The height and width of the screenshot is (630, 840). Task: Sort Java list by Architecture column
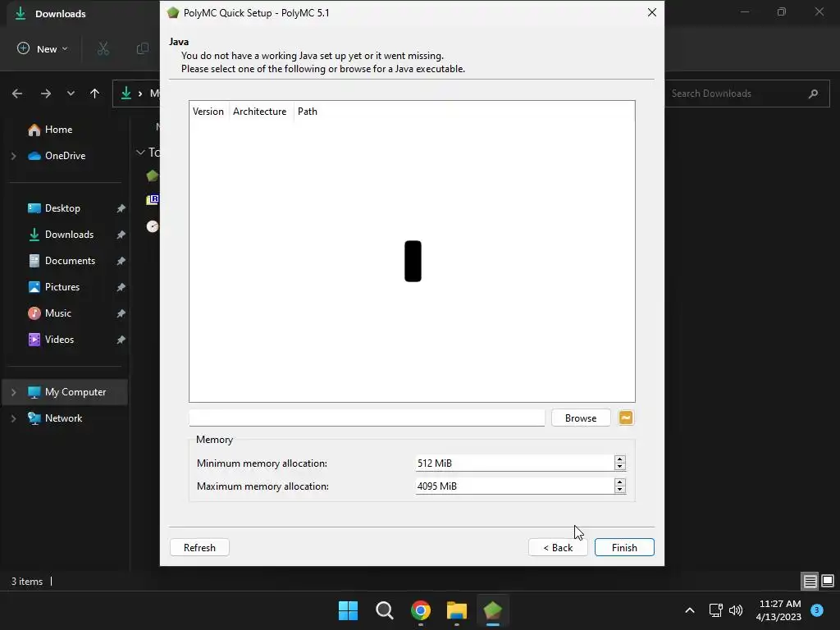coord(260,112)
